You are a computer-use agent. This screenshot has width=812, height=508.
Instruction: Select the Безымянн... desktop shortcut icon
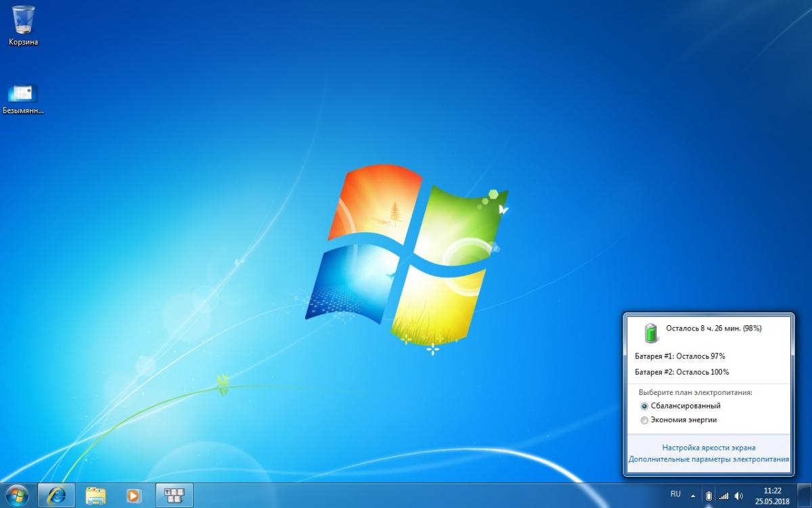pyautogui.click(x=24, y=99)
